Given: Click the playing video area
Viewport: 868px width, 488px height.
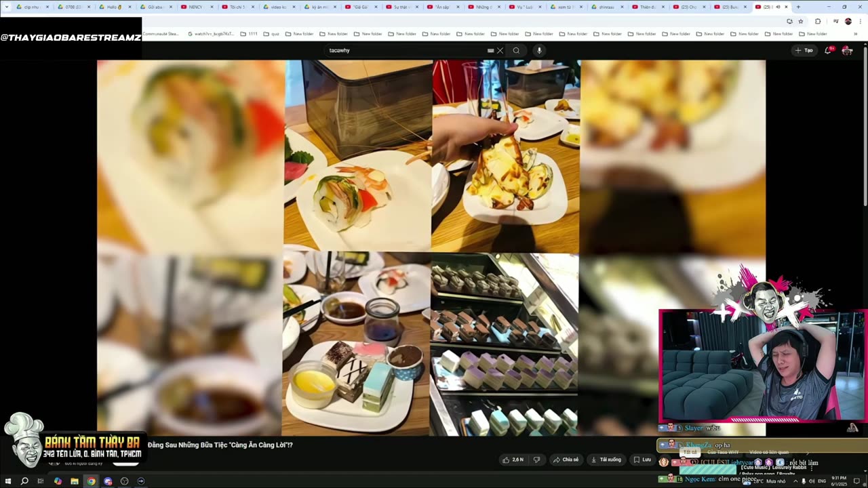Looking at the screenshot, I should coord(431,247).
